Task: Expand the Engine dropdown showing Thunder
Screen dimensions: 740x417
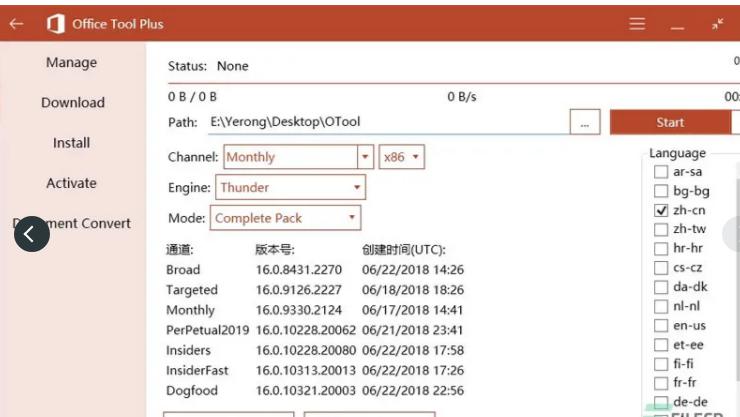Action: coord(290,187)
